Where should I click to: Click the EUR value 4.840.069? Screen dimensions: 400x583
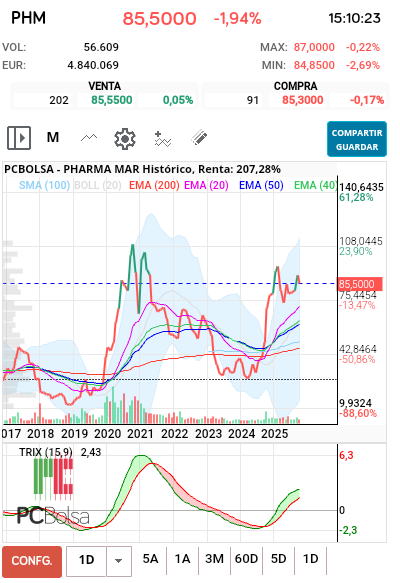(x=93, y=65)
